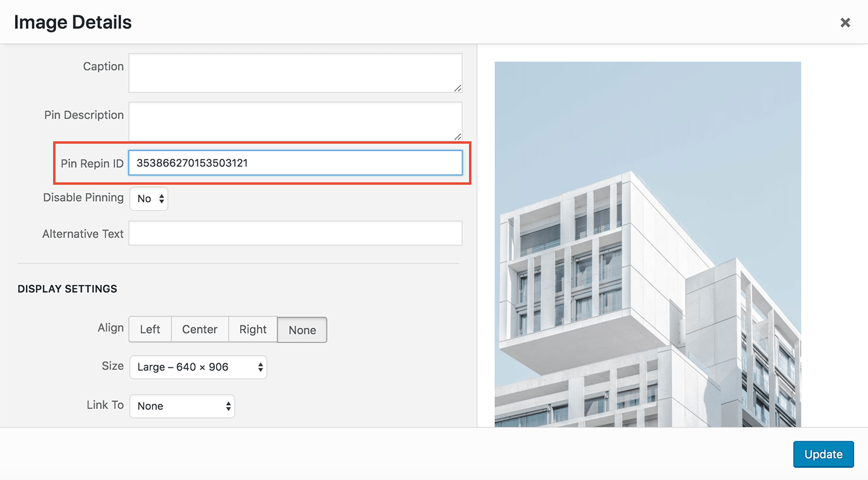Click the resize handle on Pin Description field

458,137
